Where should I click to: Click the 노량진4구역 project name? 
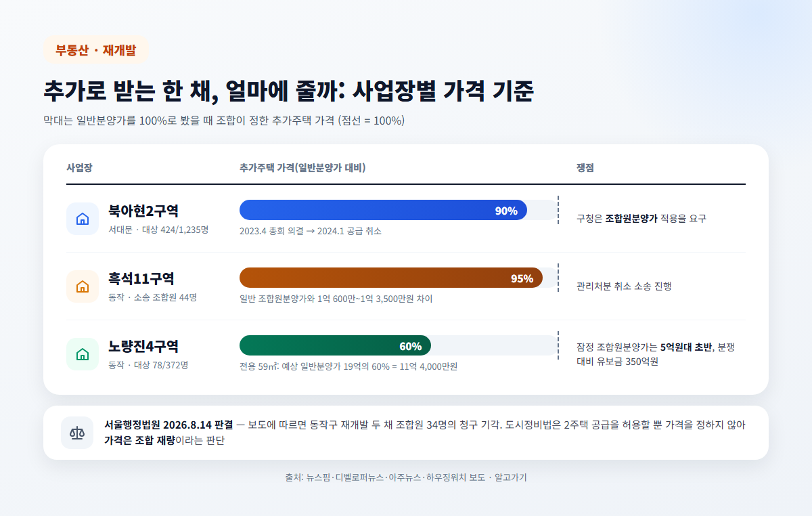point(143,346)
